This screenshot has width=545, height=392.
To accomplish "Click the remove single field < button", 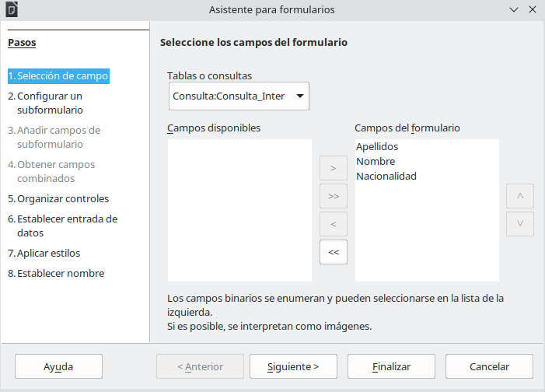I will click(334, 224).
